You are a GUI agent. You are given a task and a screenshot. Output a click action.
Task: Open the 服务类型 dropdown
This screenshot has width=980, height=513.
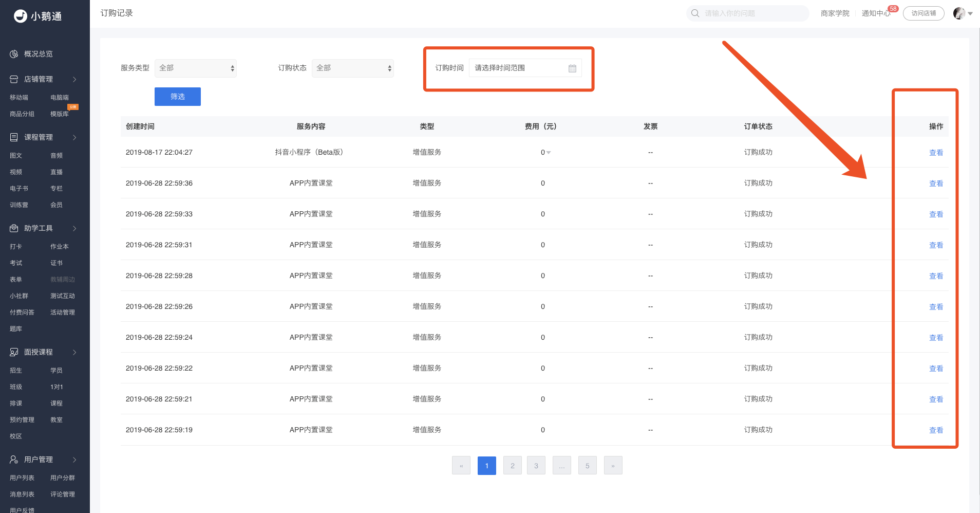coord(195,68)
